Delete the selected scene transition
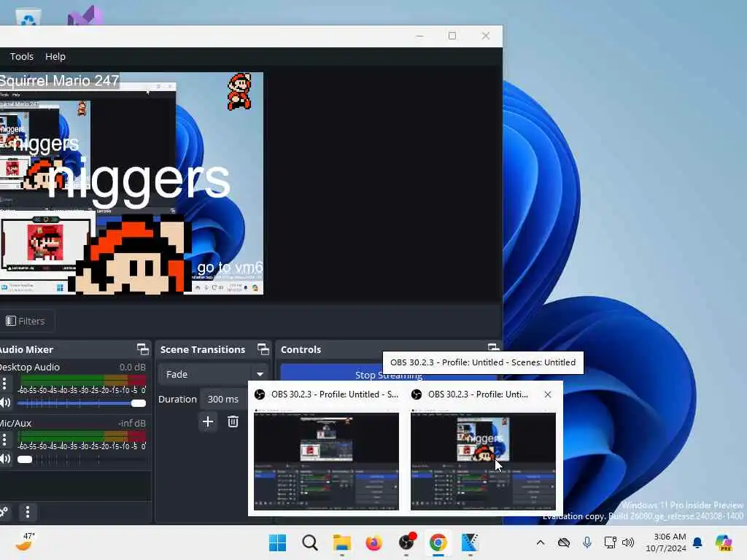 coord(233,421)
